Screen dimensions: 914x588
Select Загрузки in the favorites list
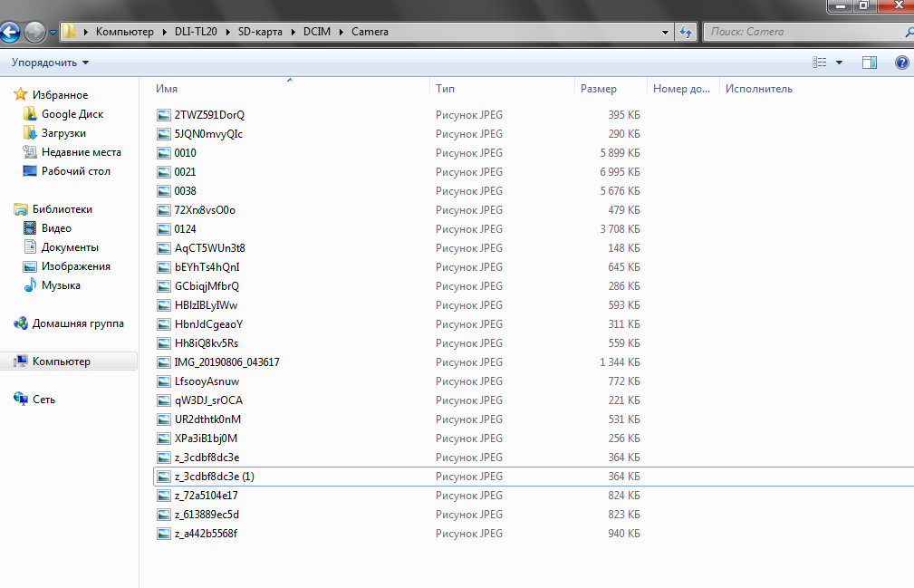coord(63,133)
